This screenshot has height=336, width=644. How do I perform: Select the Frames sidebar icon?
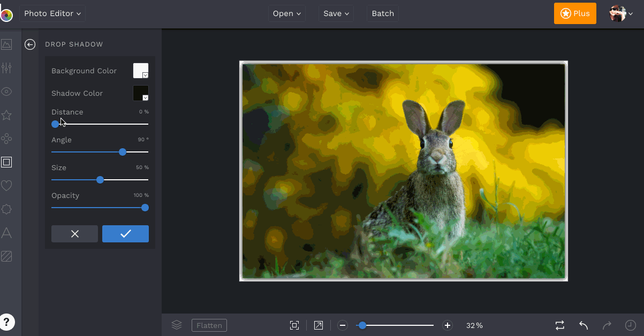point(6,162)
